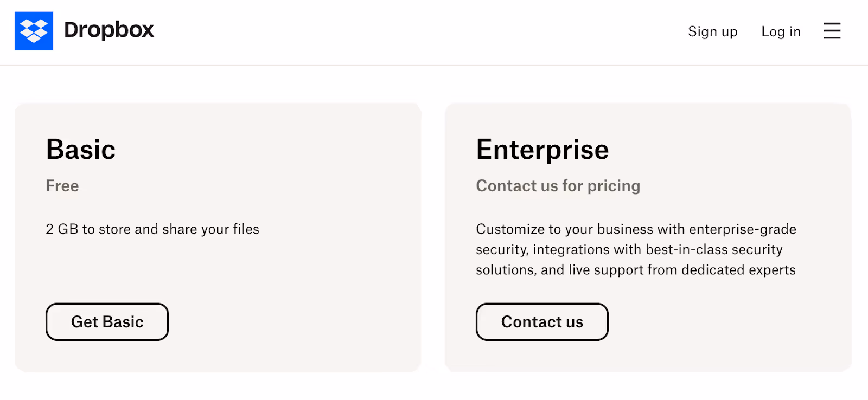Click the 'Customize to your business' text line
This screenshot has width=868, height=400.
pyautogui.click(x=636, y=229)
